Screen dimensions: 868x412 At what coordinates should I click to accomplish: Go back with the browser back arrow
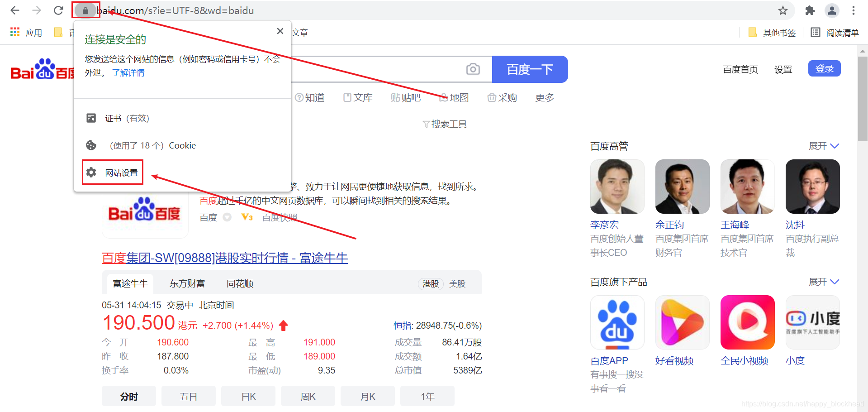pos(15,10)
